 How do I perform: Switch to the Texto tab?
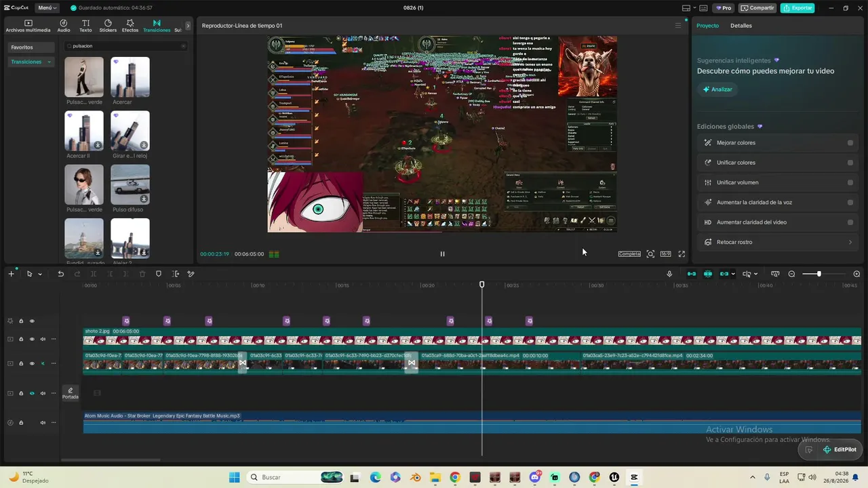point(85,26)
